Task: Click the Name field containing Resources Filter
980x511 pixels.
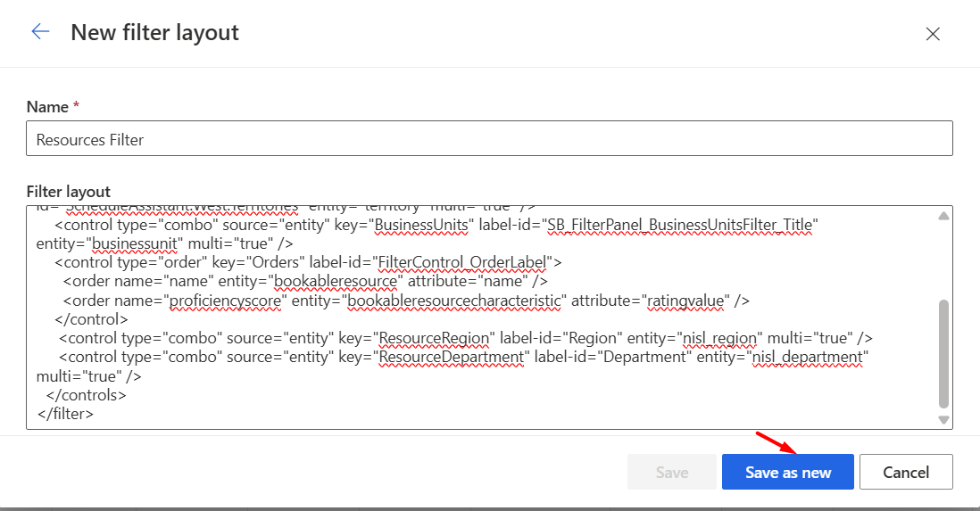Action: pos(489,139)
